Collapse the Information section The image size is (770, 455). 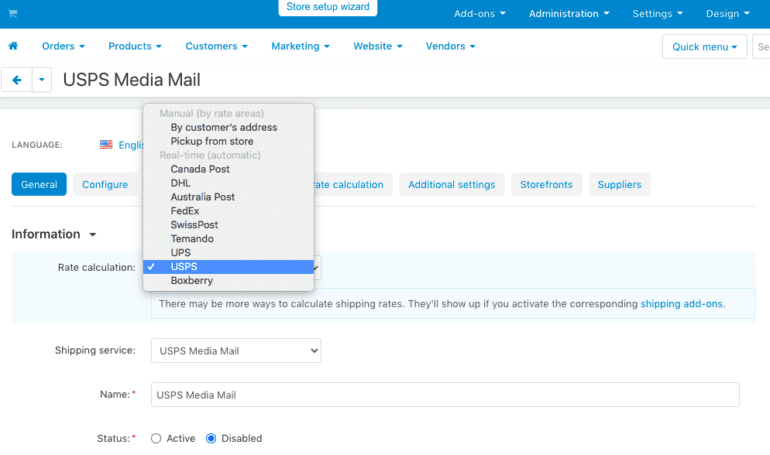[54, 234]
